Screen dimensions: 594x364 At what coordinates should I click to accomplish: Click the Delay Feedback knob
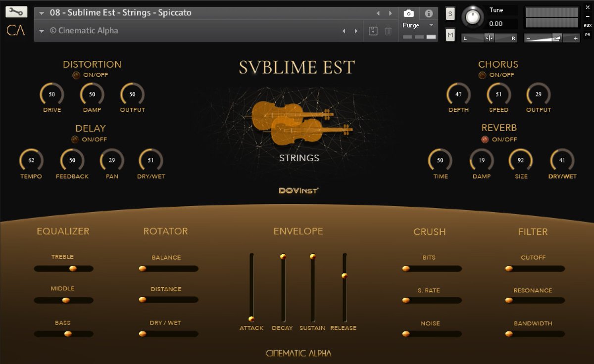coord(72,160)
